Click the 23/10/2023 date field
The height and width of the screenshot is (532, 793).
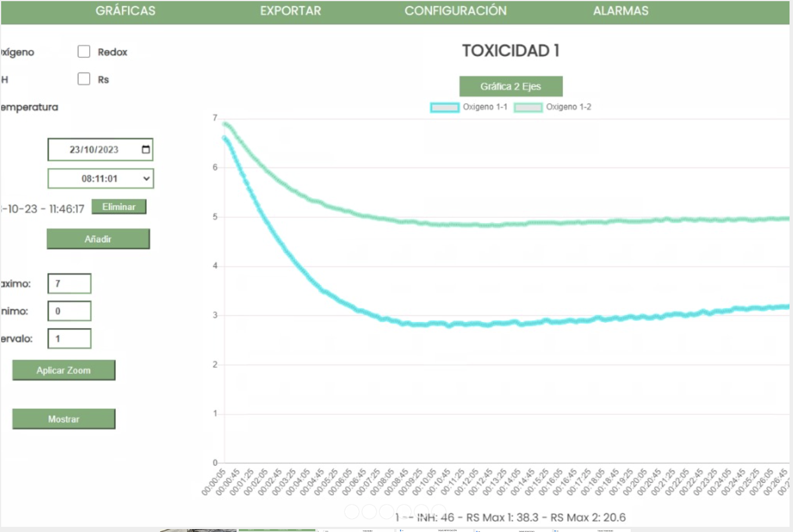coord(94,150)
